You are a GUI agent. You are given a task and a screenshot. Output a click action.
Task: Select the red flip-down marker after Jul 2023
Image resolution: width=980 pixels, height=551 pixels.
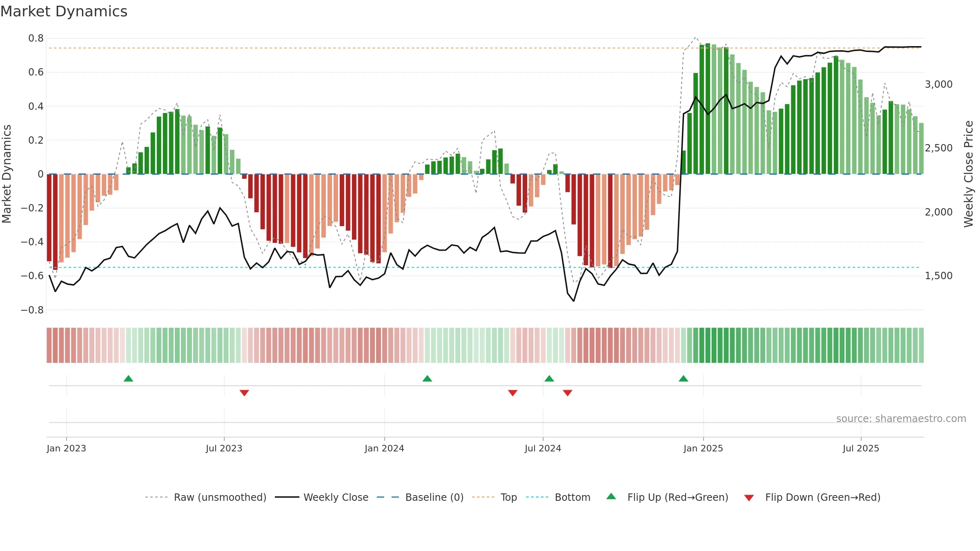(244, 393)
